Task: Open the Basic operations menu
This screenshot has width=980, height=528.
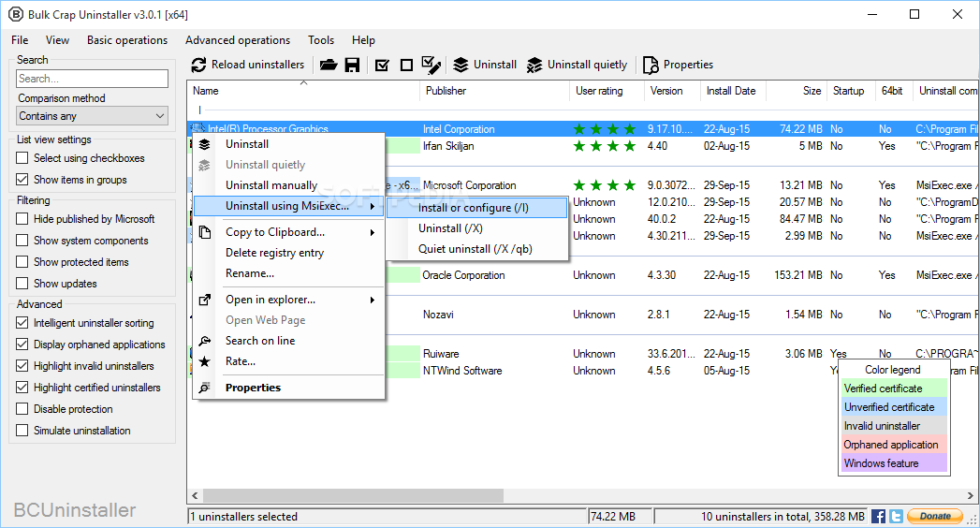Action: pyautogui.click(x=127, y=40)
